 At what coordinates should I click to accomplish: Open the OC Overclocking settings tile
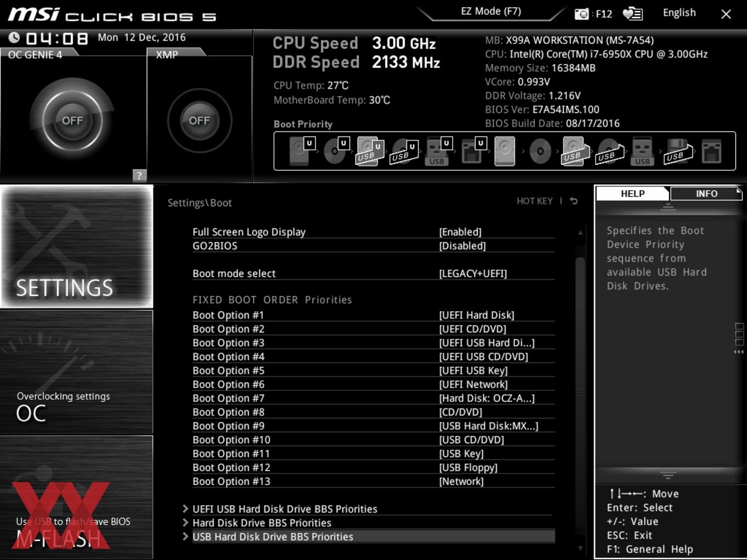pos(76,372)
